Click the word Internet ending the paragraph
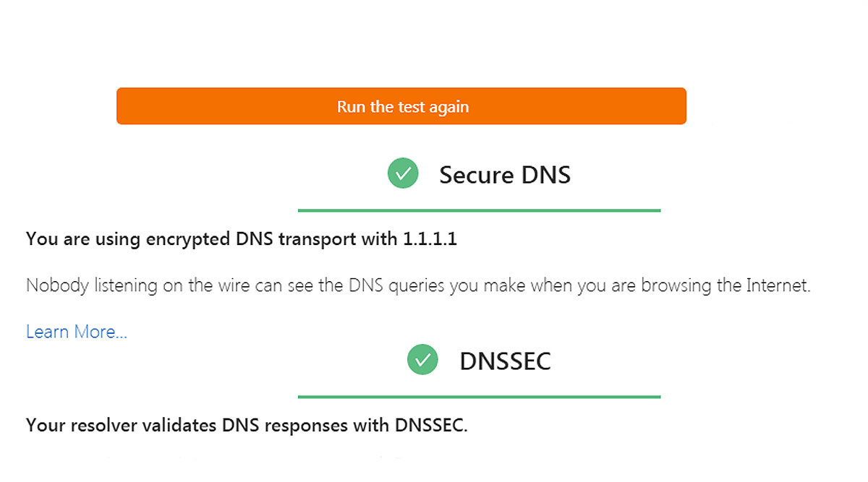The height and width of the screenshot is (482, 868). point(777,285)
